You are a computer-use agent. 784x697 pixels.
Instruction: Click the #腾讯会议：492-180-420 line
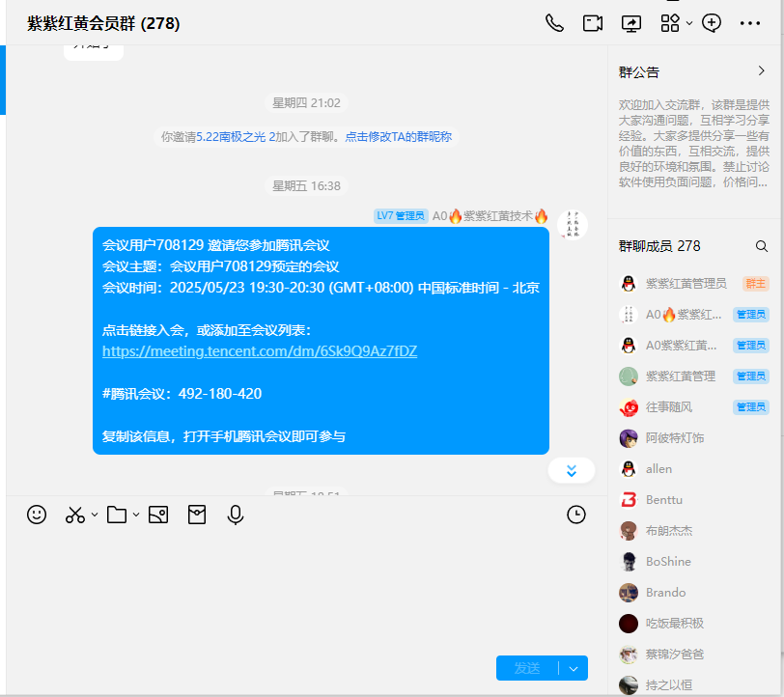tap(182, 394)
